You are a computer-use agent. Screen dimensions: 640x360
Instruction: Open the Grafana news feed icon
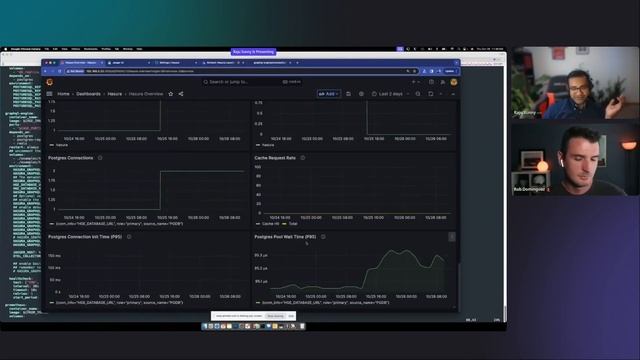(442, 82)
